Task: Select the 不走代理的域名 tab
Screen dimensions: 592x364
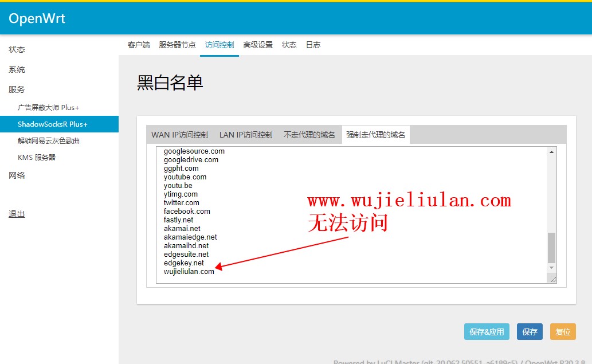Action: tap(309, 134)
